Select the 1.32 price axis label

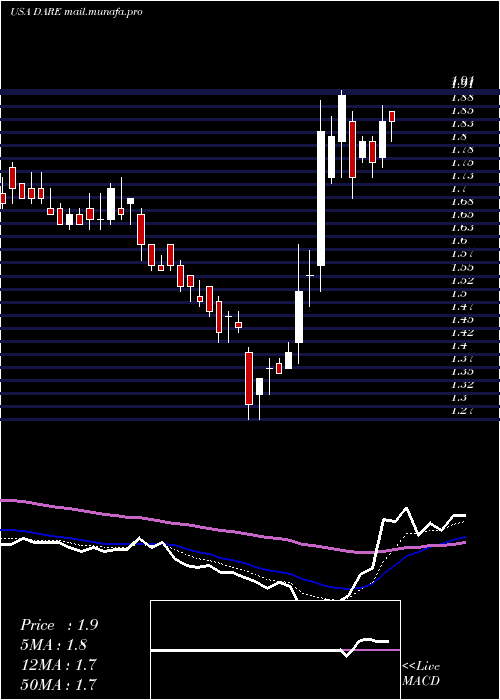[462, 385]
